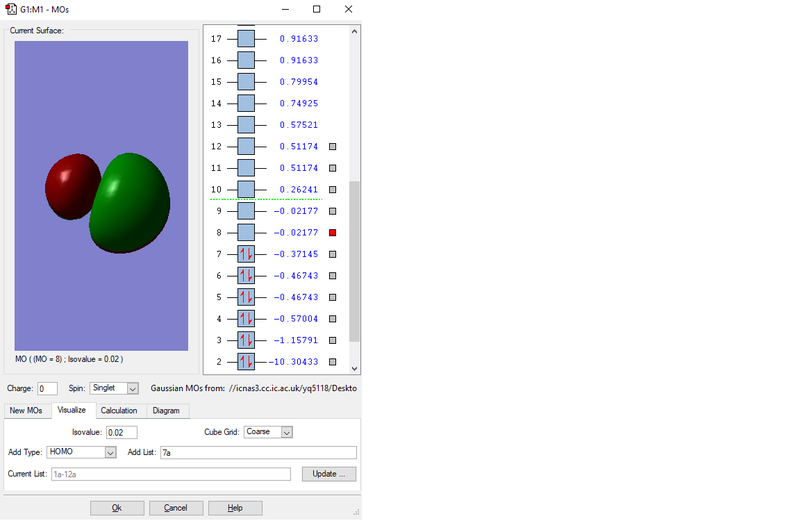The height and width of the screenshot is (521, 800).
Task: Toggle surface marker for MO 2
Action: pyautogui.click(x=333, y=362)
